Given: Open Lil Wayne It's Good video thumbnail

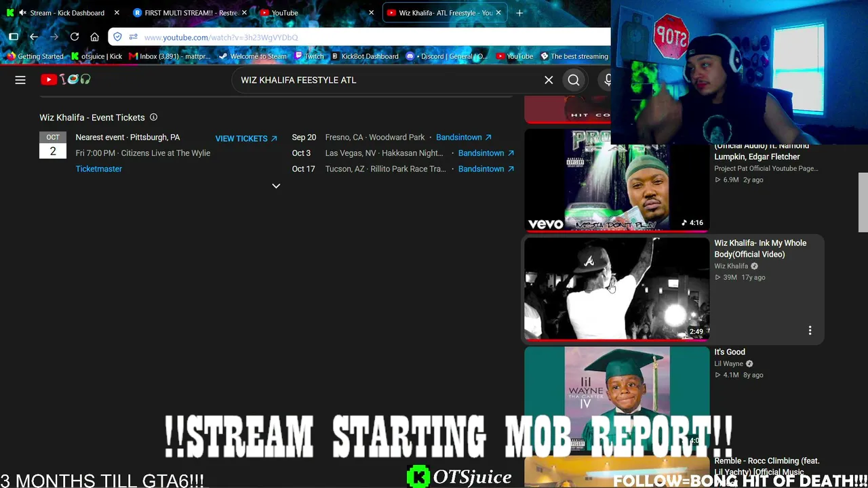Looking at the screenshot, I should (616, 399).
